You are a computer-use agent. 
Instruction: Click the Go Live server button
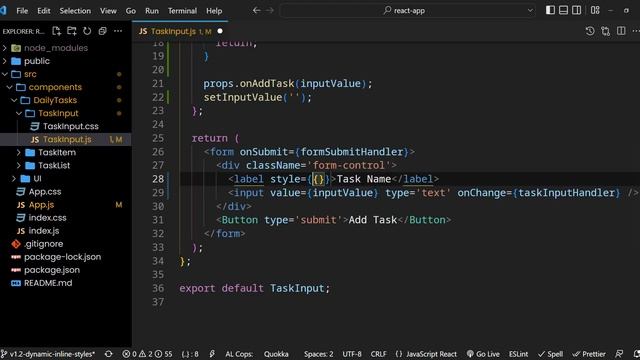point(483,354)
